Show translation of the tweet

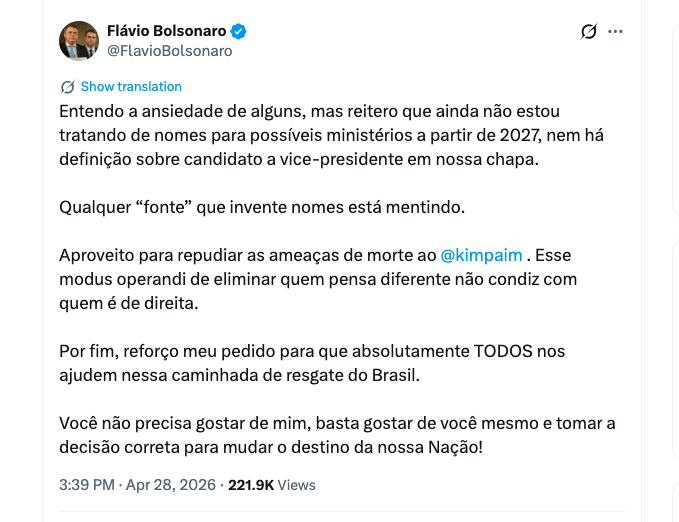pos(131,87)
